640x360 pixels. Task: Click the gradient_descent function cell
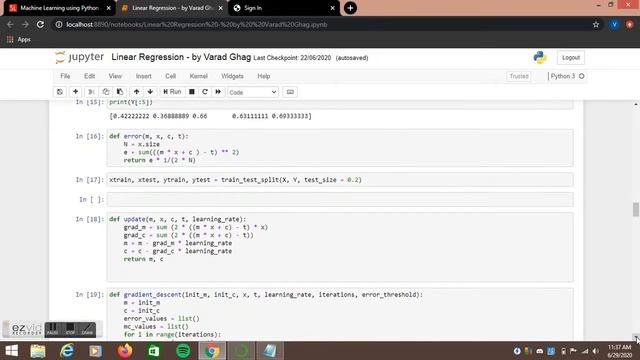tap(340, 314)
